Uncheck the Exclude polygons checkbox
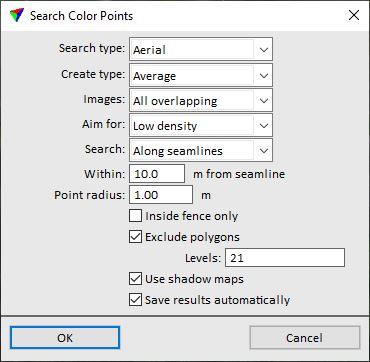Image resolution: width=370 pixels, height=362 pixels. coord(135,237)
